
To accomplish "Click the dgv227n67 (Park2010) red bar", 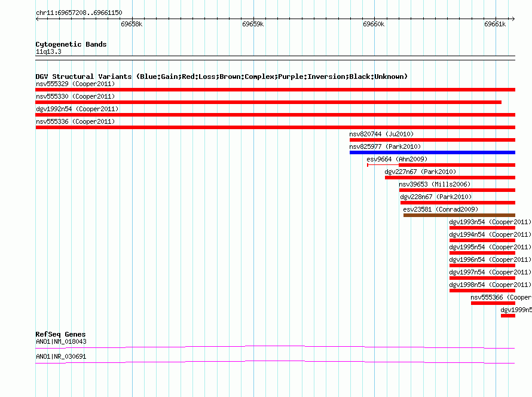I will coord(450,178).
